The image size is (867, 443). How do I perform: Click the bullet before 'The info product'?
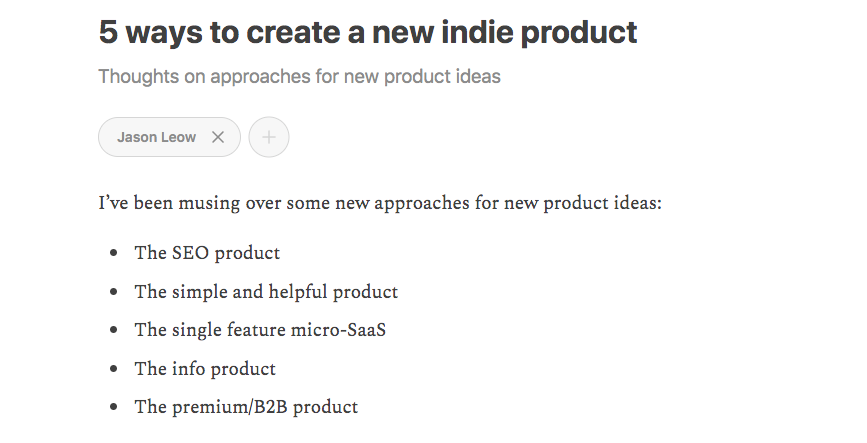(115, 370)
